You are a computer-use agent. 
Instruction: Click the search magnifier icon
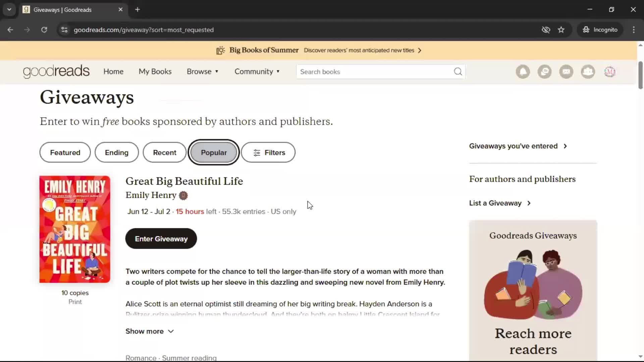pyautogui.click(x=458, y=72)
